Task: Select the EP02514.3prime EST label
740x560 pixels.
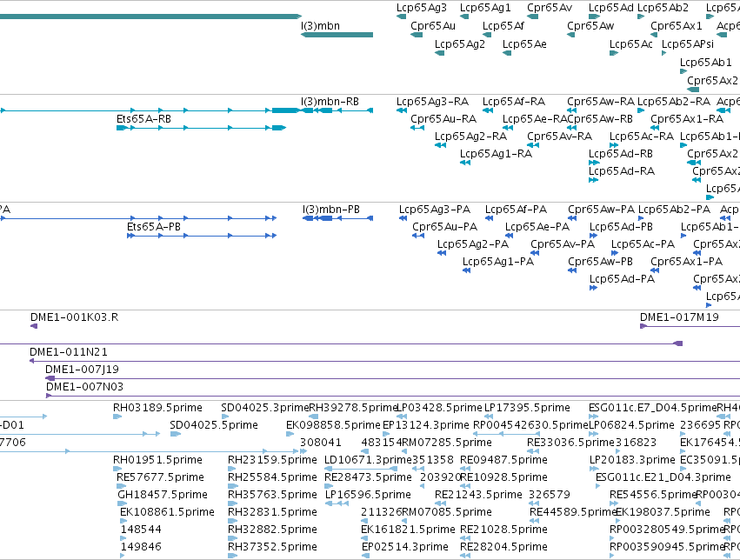Action: [404, 547]
